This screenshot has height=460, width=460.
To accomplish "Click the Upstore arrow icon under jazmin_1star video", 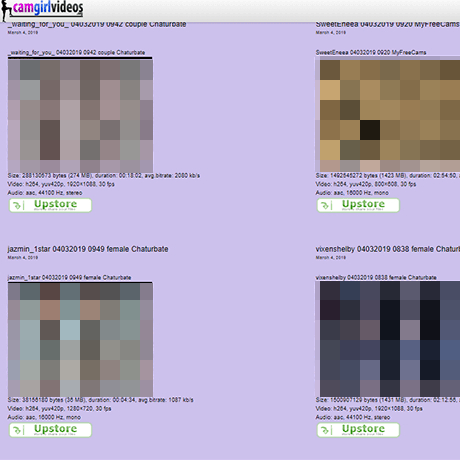I will click(x=17, y=430).
